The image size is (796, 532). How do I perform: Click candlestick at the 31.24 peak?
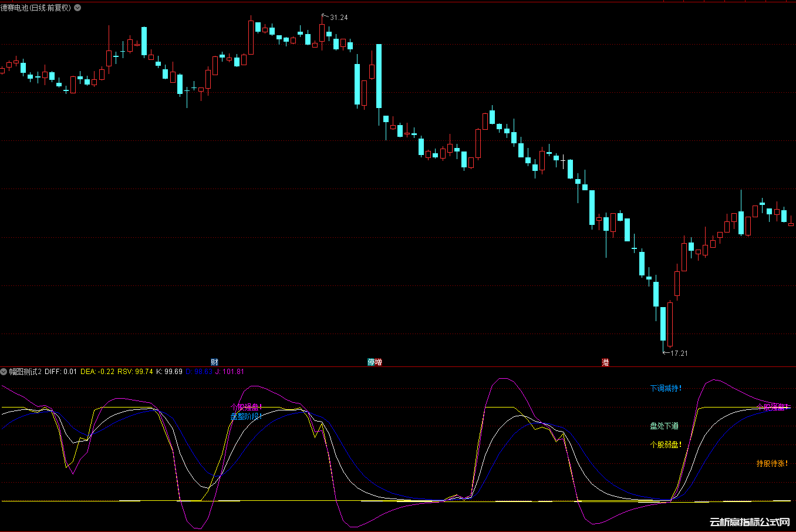[322, 32]
